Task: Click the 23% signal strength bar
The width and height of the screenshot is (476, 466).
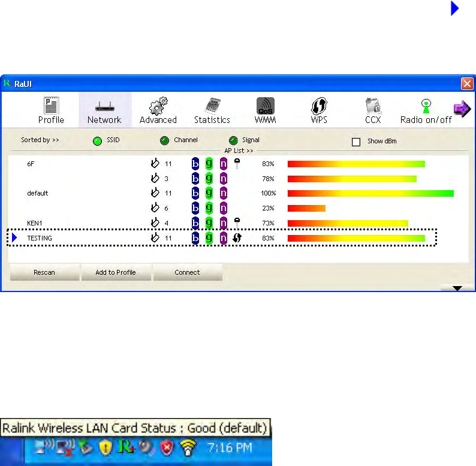Action: pos(306,208)
